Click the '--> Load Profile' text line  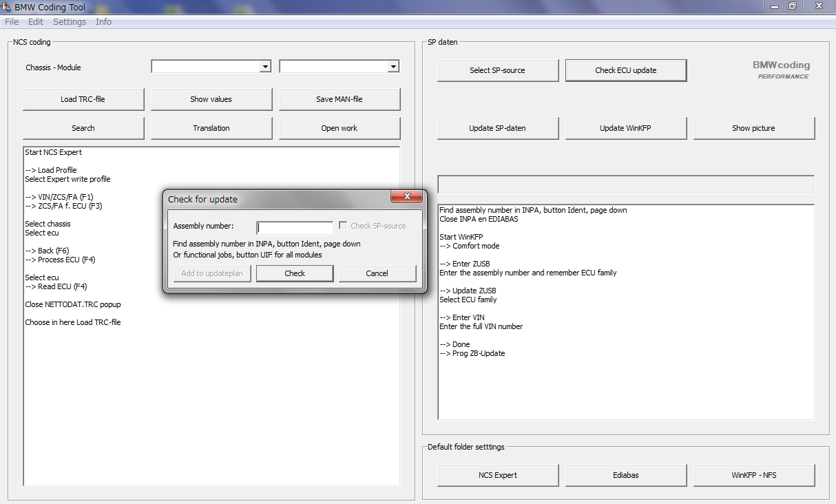[x=51, y=170]
